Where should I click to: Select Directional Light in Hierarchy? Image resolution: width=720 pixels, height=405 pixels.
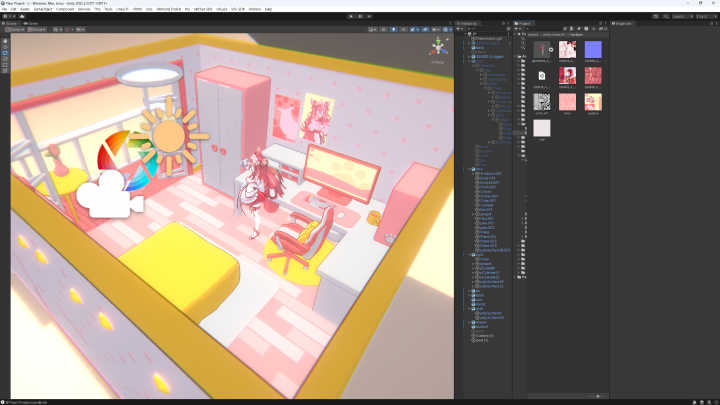pos(489,39)
